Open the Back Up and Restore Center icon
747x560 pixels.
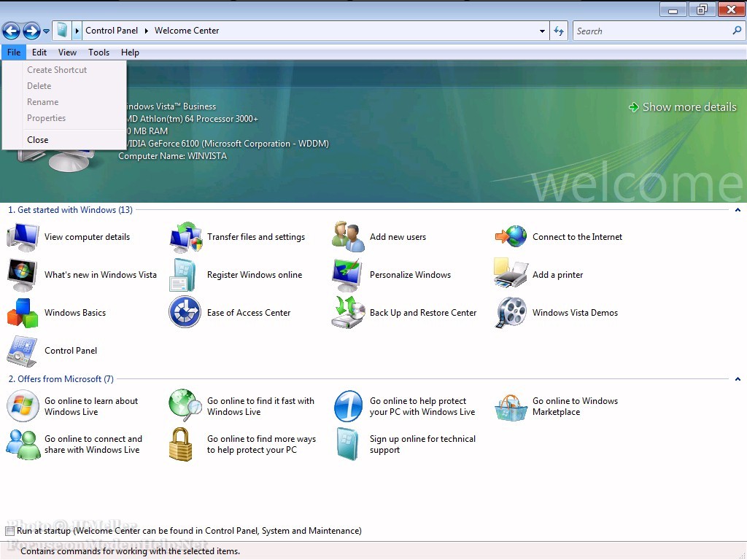tap(348, 312)
